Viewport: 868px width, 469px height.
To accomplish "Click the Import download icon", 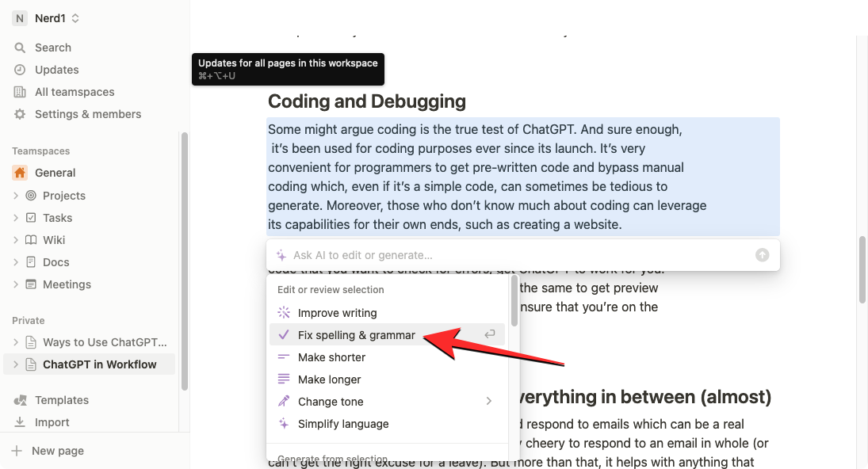I will 20,422.
